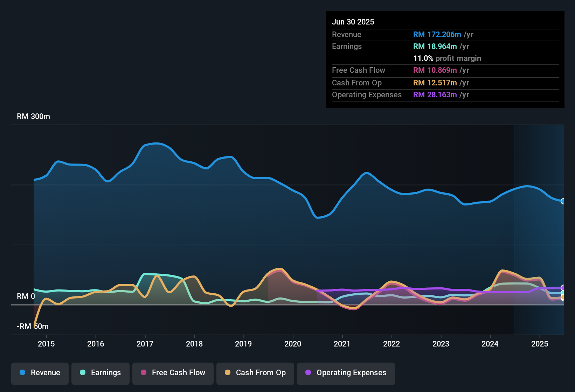This screenshot has height=392, width=575.
Task: Click the Revenue endpoint marker on chart right edge
Action: click(563, 201)
